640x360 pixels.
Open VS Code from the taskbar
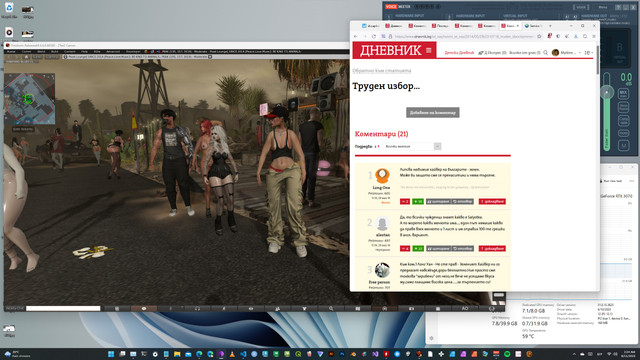coord(243,354)
